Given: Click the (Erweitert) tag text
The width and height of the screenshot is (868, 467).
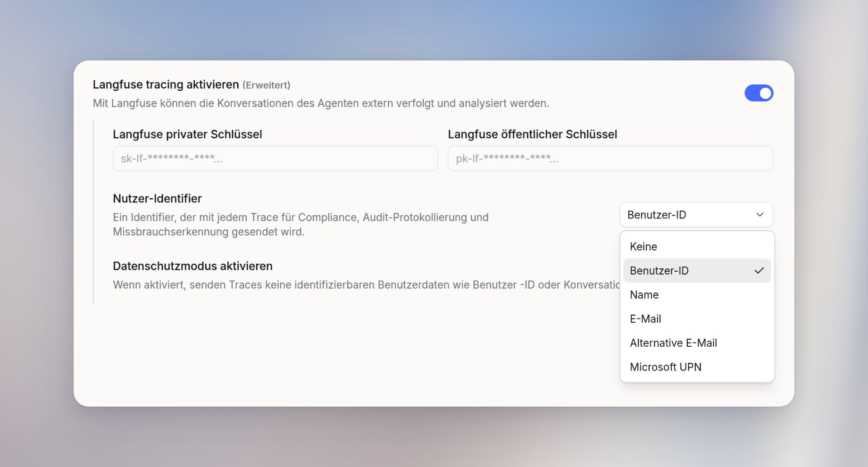Looking at the screenshot, I should [267, 85].
